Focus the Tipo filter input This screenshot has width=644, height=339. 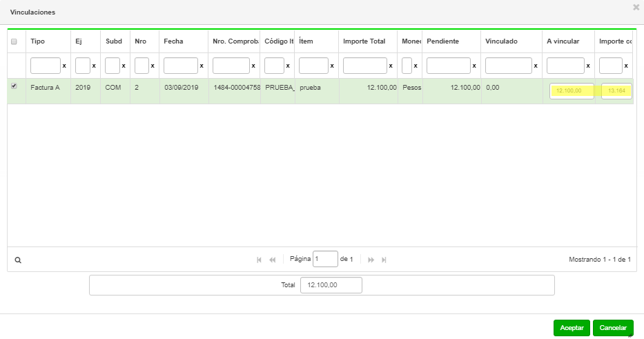pyautogui.click(x=45, y=66)
